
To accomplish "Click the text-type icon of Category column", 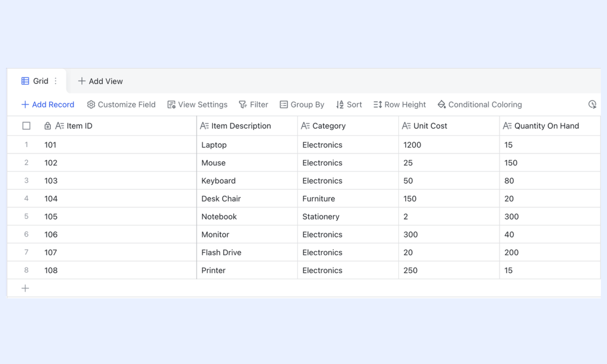I will 305,126.
